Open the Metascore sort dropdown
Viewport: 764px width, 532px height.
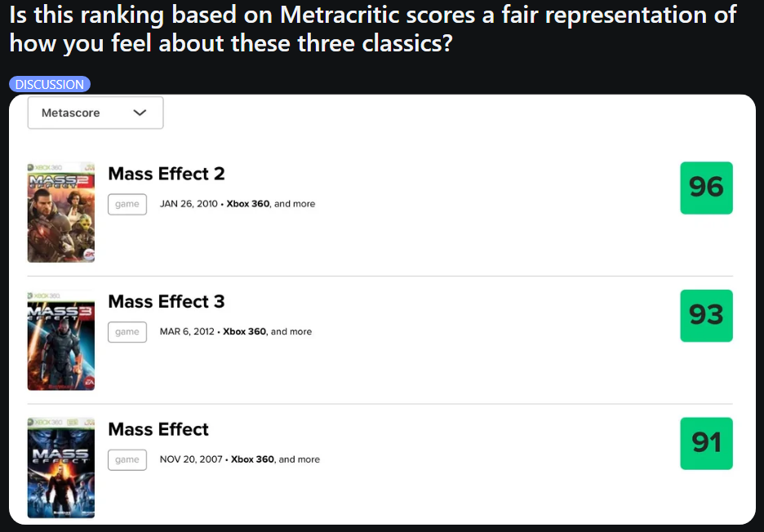click(95, 113)
